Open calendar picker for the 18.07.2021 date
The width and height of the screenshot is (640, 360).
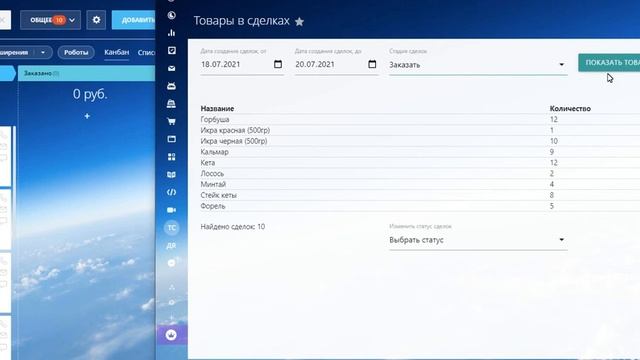[278, 64]
